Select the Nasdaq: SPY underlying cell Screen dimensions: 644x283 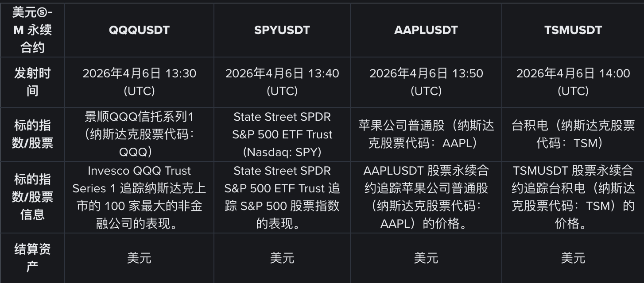(282, 134)
